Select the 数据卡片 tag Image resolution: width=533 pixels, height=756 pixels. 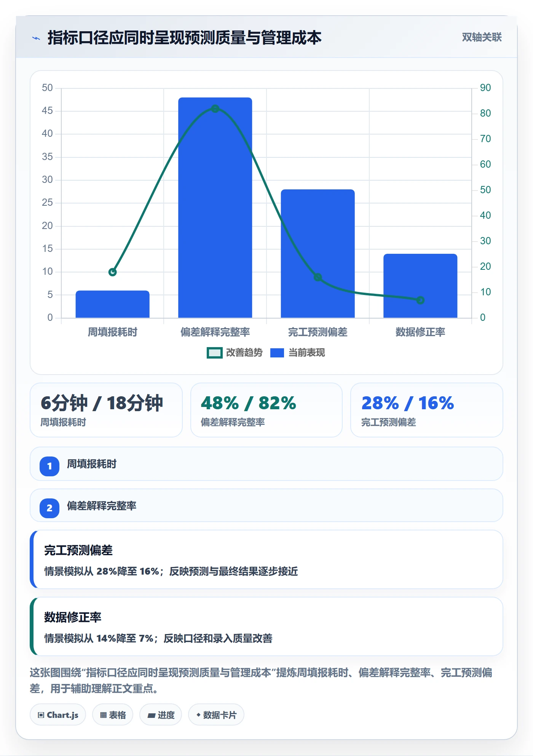point(216,715)
